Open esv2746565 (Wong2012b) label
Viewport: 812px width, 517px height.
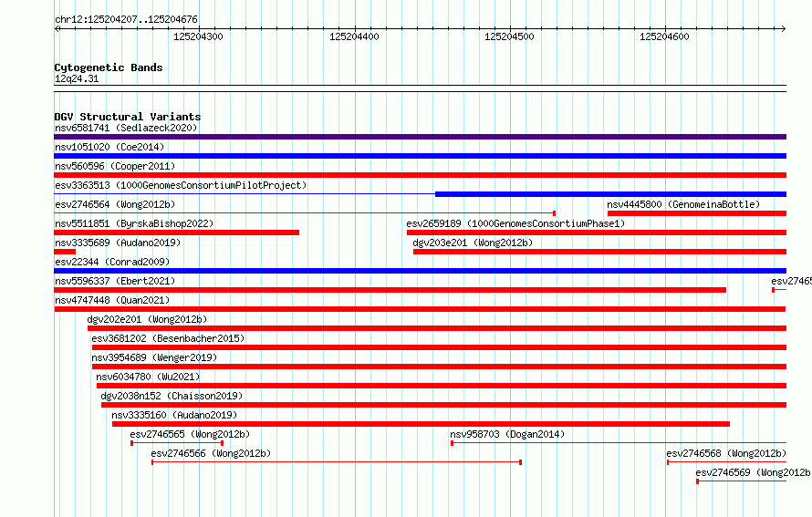pos(190,434)
